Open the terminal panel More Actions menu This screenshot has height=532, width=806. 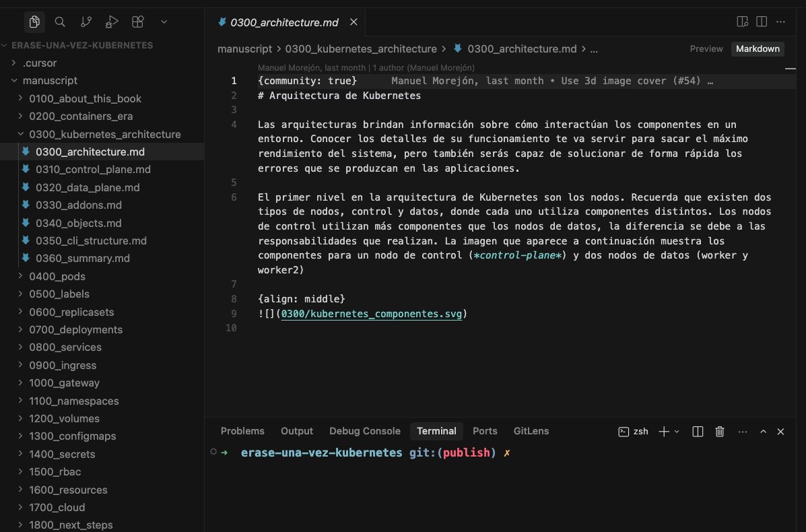click(x=743, y=432)
